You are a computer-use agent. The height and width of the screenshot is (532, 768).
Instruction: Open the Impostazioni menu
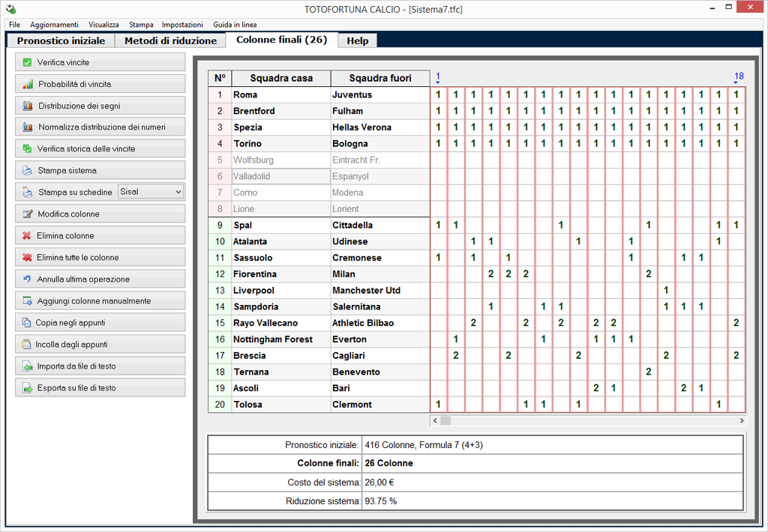(x=182, y=25)
